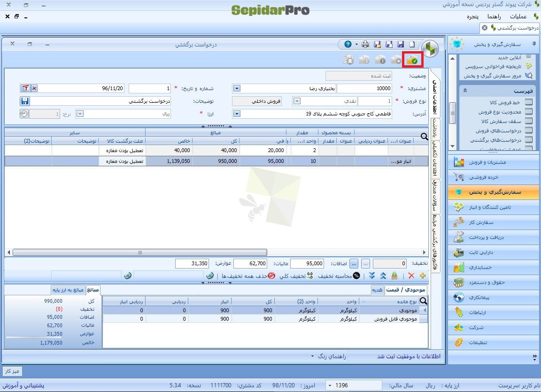Image resolution: width=541 pixels, height=392 pixels.
Task: Click the items grid horizontal scrollbar thumb
Action: click(140, 253)
